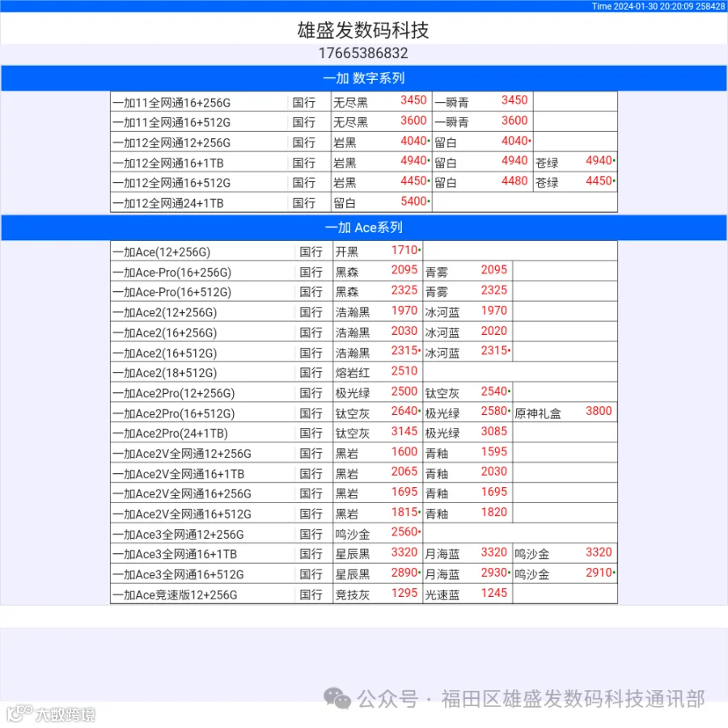The height and width of the screenshot is (728, 728).
Task: Select the model name 一加Ace3全网通16+1TB
Action: click(175, 554)
